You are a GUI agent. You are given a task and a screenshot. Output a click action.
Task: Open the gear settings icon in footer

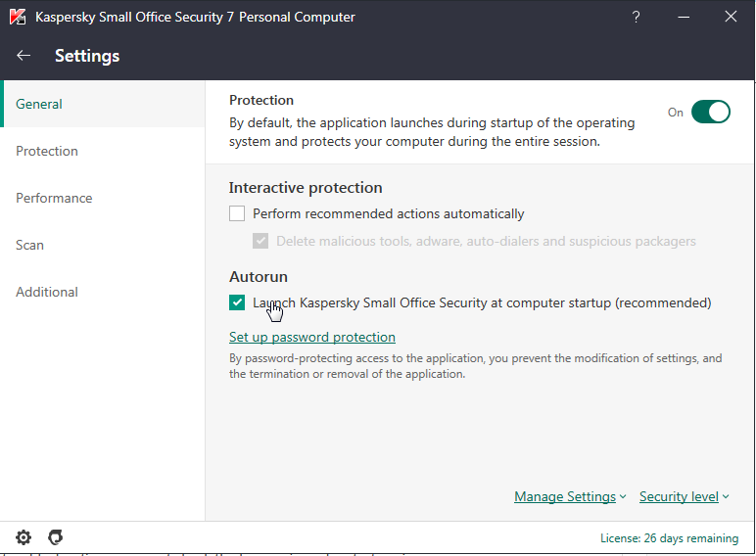point(24,537)
